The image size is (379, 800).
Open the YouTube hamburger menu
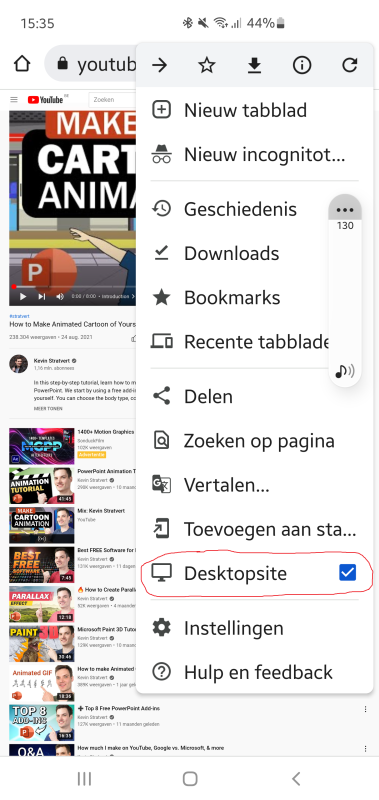point(14,99)
